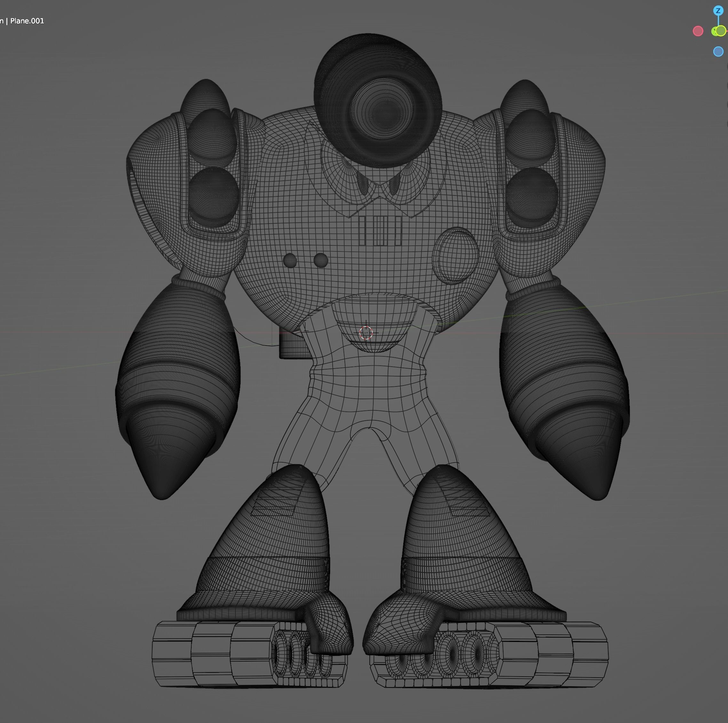Select the left-most small round chest button

point(290,260)
